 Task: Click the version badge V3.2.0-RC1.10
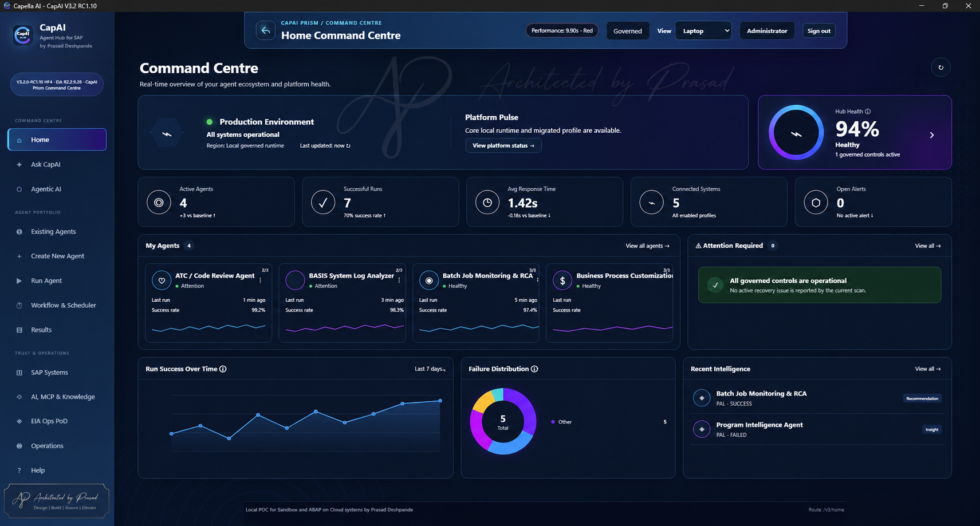click(57, 85)
